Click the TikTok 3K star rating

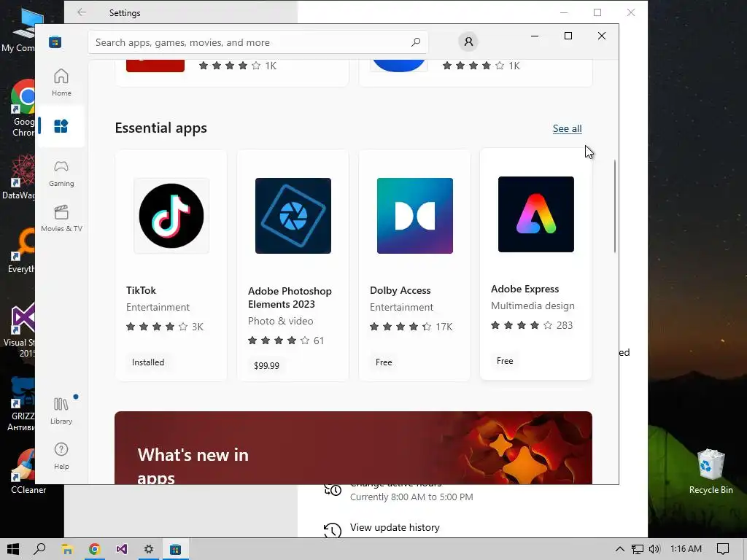tap(164, 327)
